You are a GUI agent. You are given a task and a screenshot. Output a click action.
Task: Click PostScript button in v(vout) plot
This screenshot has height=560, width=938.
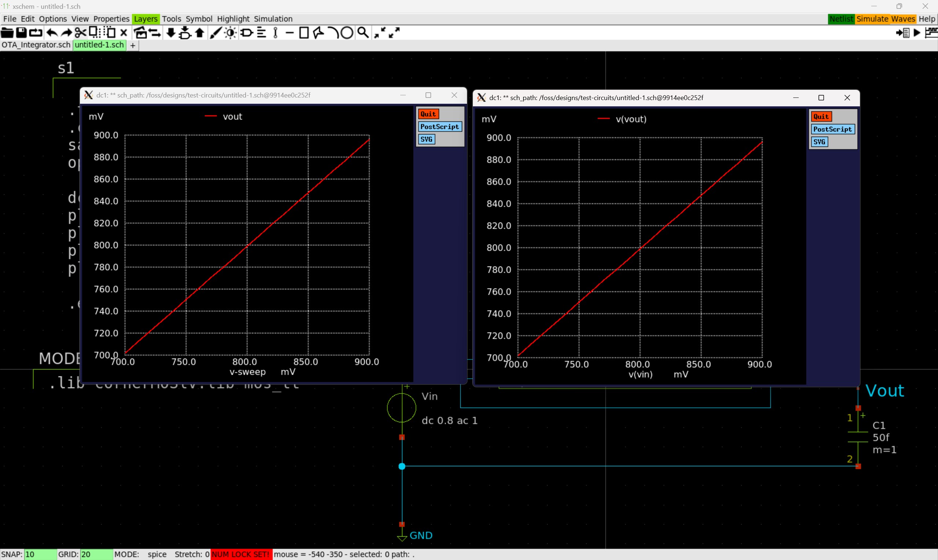(x=832, y=129)
